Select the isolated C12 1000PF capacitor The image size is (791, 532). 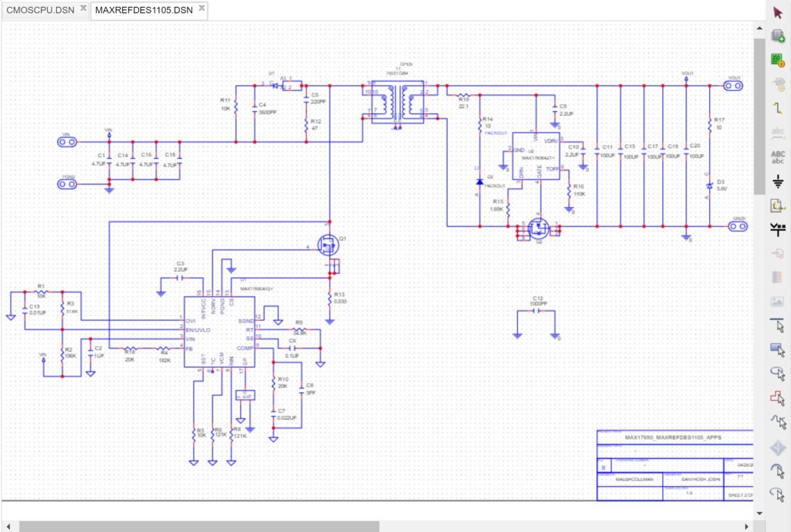coord(537,311)
